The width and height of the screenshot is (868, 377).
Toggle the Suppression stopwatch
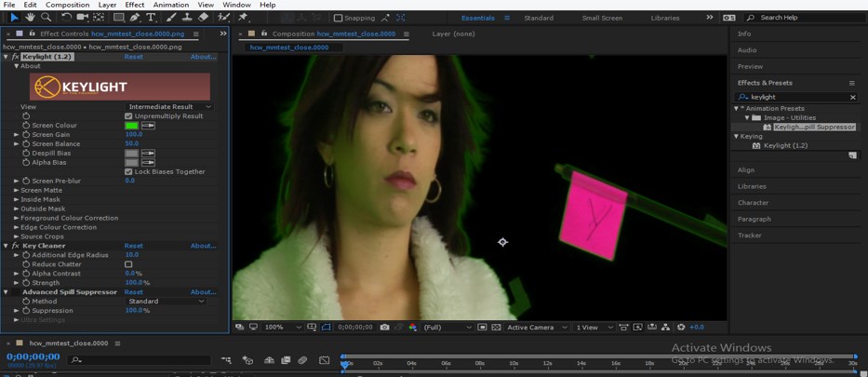(26, 311)
